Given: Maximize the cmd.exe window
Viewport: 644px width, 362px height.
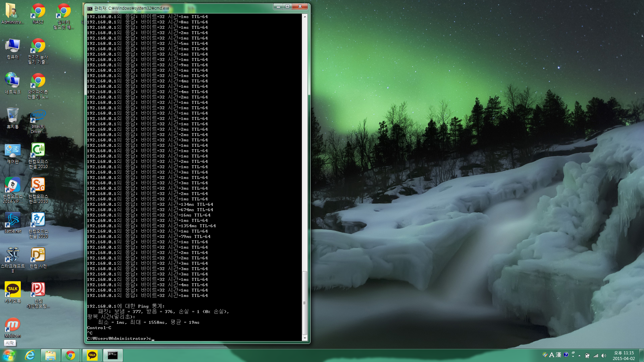Looking at the screenshot, I should (287, 6).
